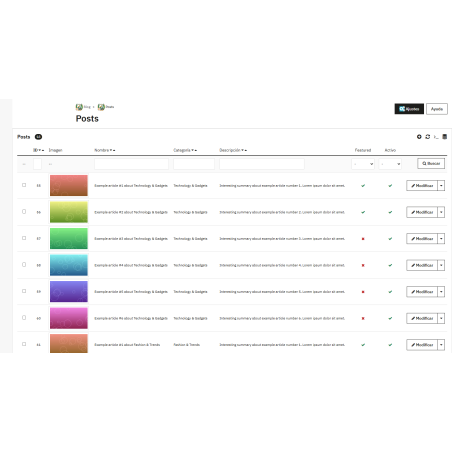The image size is (452, 452).
Task: Refresh the posts list
Action: click(428, 137)
